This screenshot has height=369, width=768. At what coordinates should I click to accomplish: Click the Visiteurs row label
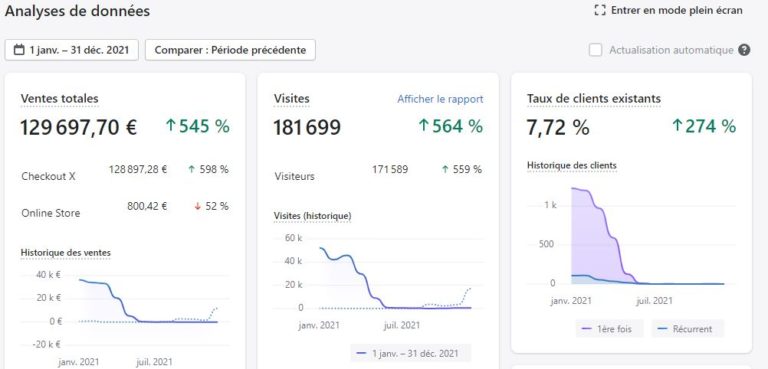(x=295, y=176)
